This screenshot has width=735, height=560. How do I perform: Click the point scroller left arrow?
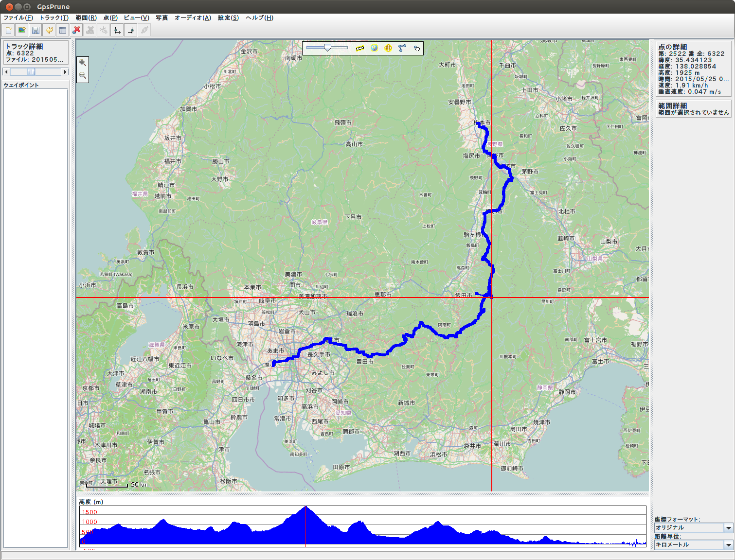[6, 72]
